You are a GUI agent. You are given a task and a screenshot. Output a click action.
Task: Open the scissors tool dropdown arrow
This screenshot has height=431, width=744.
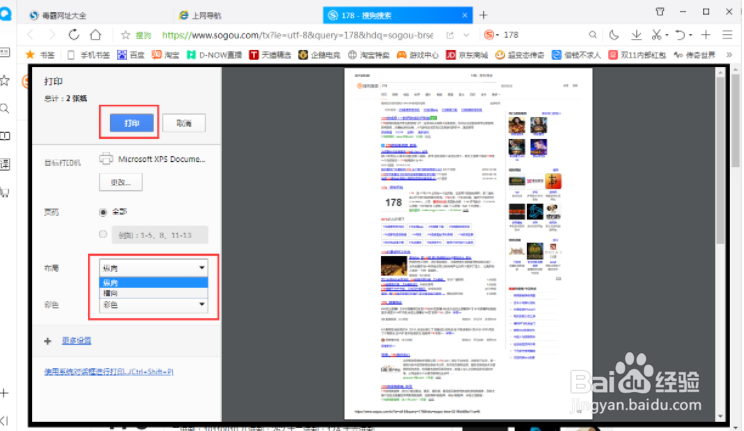(x=667, y=35)
